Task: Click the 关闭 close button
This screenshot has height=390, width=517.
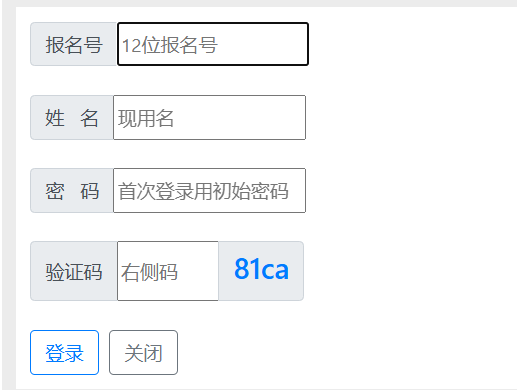Action: click(143, 352)
